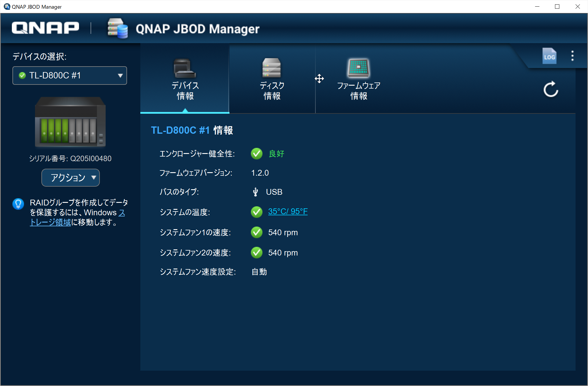The image size is (588, 386).
Task: Click the enclosure health green check icon
Action: pos(256,154)
